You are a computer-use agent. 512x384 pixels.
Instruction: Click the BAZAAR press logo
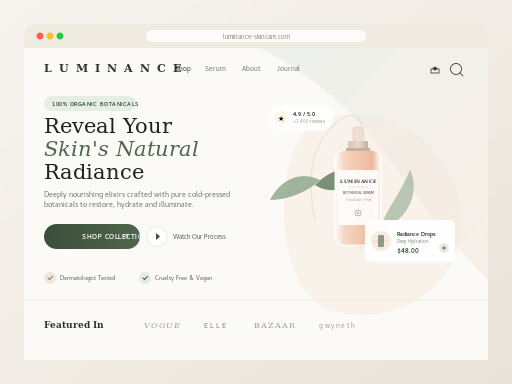(275, 325)
